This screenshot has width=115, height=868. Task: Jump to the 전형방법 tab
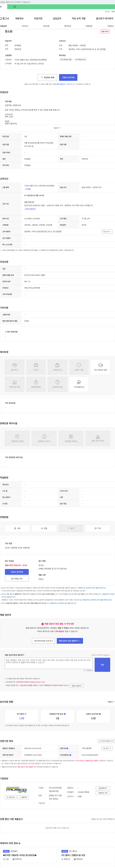coord(89,26)
